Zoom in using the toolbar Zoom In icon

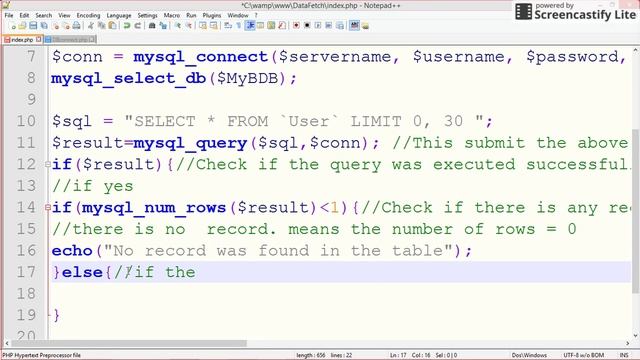[x=178, y=26]
